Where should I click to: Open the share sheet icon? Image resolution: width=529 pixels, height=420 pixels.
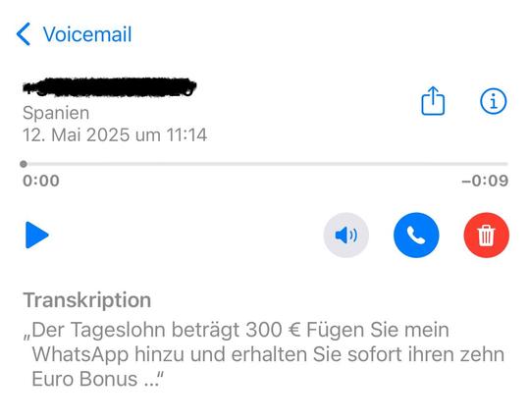coord(433,101)
